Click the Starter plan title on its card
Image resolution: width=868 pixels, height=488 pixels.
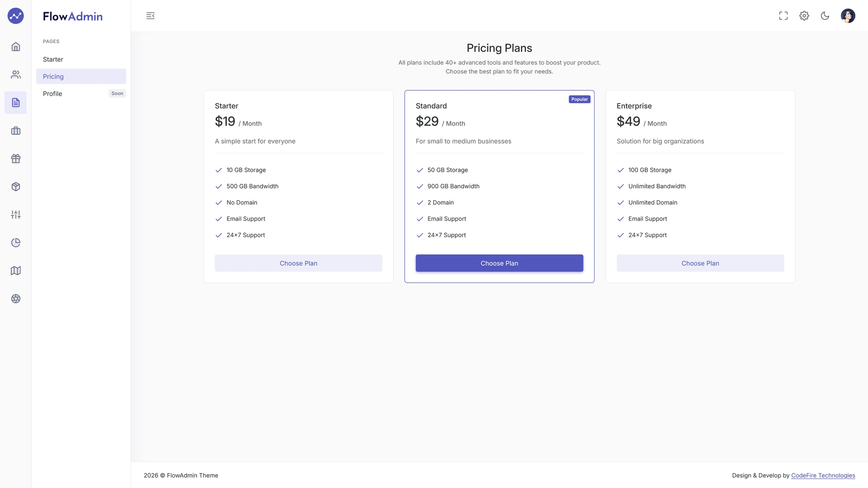226,106
